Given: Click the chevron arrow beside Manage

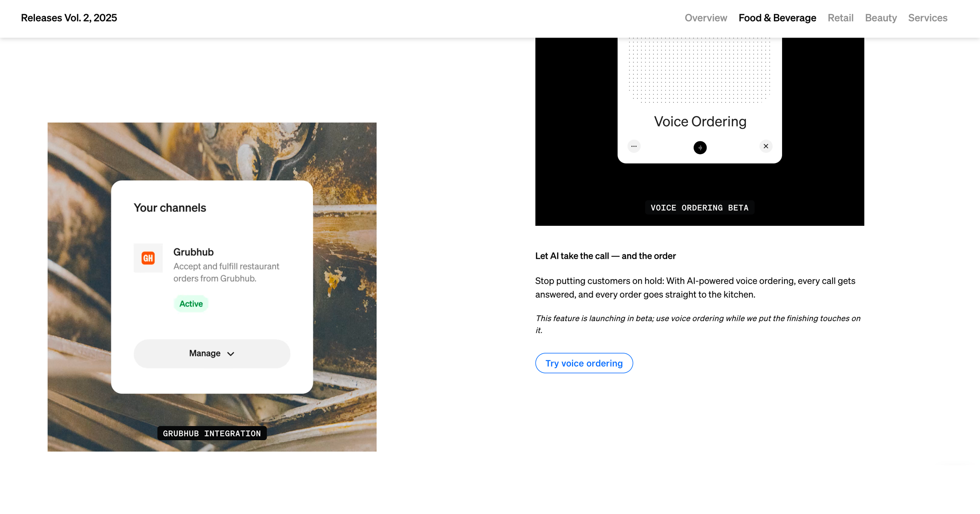Looking at the screenshot, I should (231, 354).
